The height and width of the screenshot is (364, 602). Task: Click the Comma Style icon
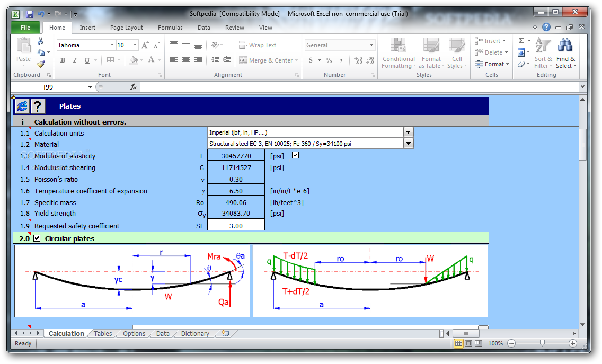pos(341,60)
